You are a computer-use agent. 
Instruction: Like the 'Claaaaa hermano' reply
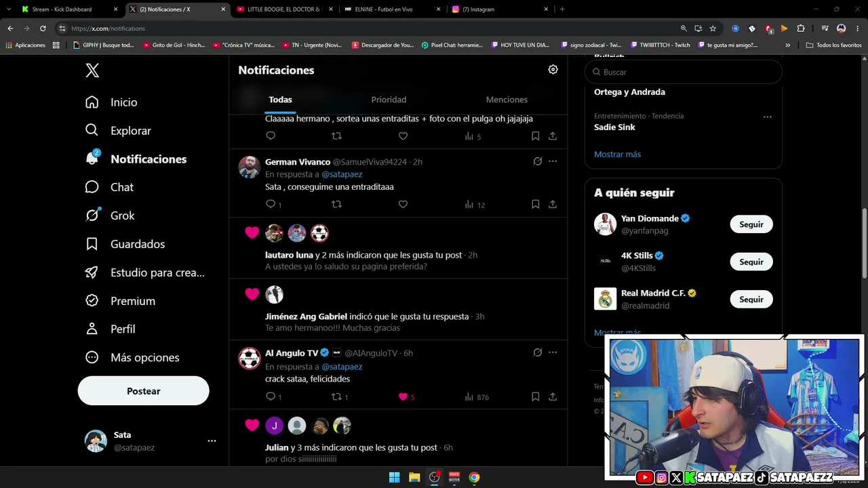click(x=403, y=136)
